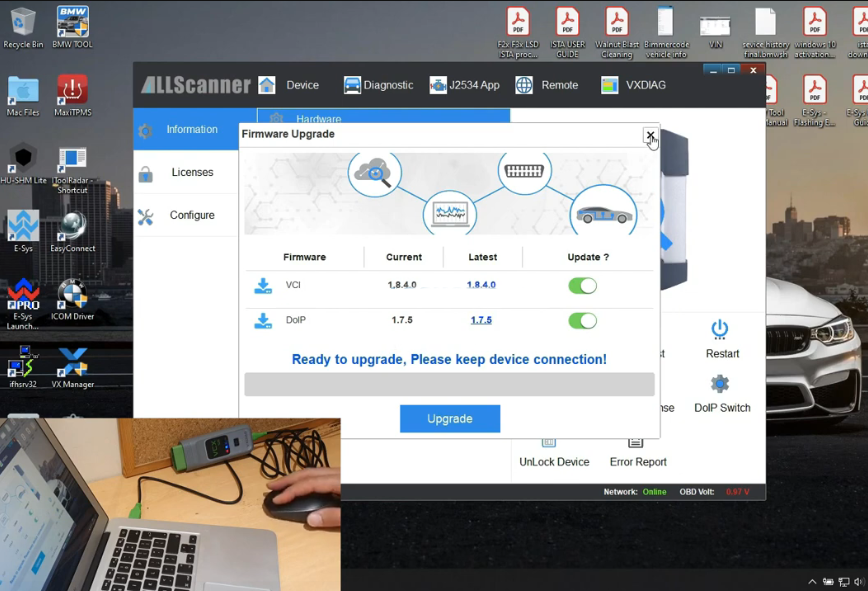Screen dimensions: 868x591
Task: Open the J2534 App tab
Action: pyautogui.click(x=464, y=85)
